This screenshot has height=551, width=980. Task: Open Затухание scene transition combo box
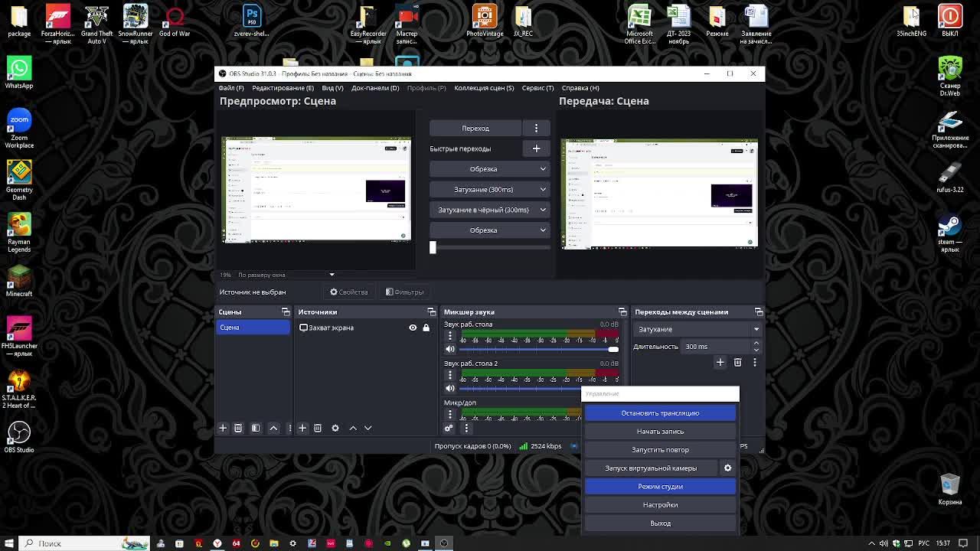click(x=697, y=329)
